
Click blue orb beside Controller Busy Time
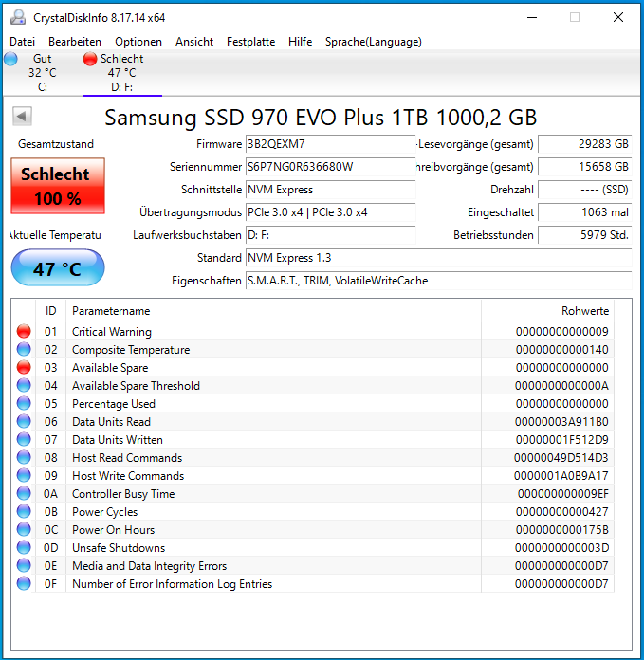24,493
